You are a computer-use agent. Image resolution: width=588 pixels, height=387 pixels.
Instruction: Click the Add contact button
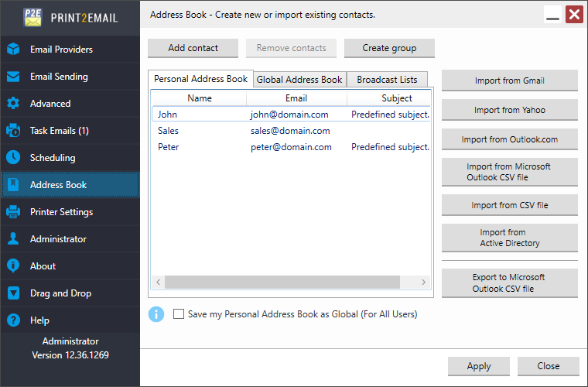tap(193, 48)
